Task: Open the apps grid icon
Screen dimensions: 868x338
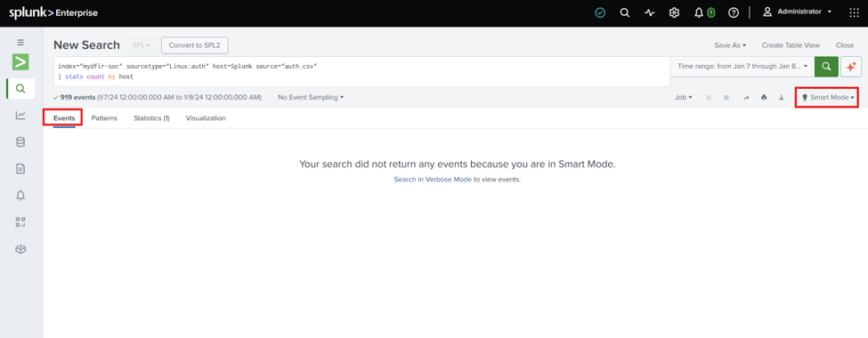Action: coord(854,12)
